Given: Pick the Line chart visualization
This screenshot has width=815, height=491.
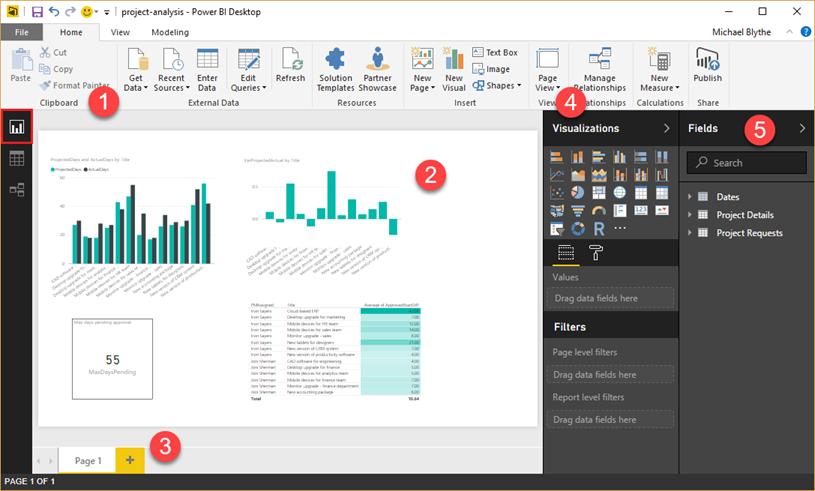Looking at the screenshot, I should [x=557, y=175].
